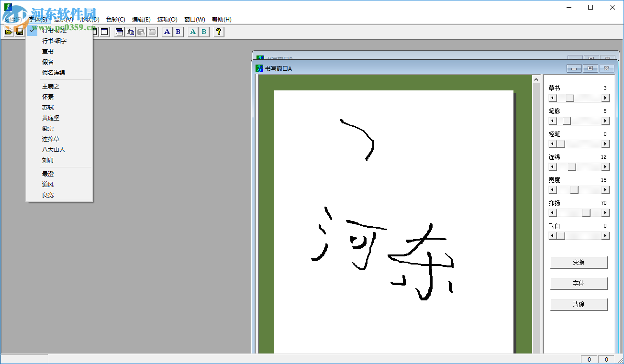624x364 pixels.
Task: Adjust the 连绵 slider handle
Action: click(571, 166)
